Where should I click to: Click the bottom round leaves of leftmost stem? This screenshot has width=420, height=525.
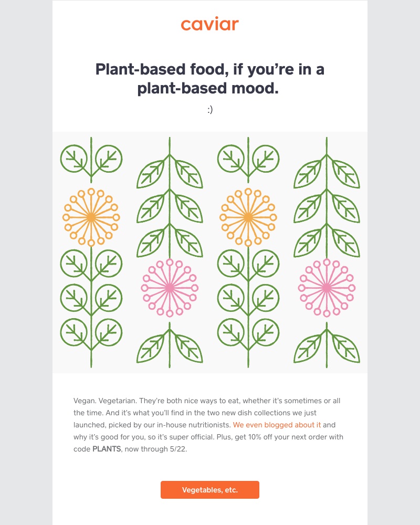tap(91, 333)
